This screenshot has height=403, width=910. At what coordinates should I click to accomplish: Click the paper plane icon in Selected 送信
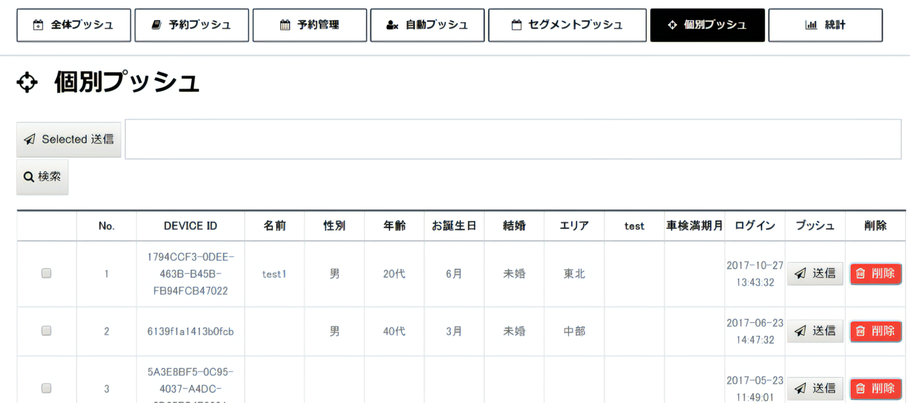[30, 140]
